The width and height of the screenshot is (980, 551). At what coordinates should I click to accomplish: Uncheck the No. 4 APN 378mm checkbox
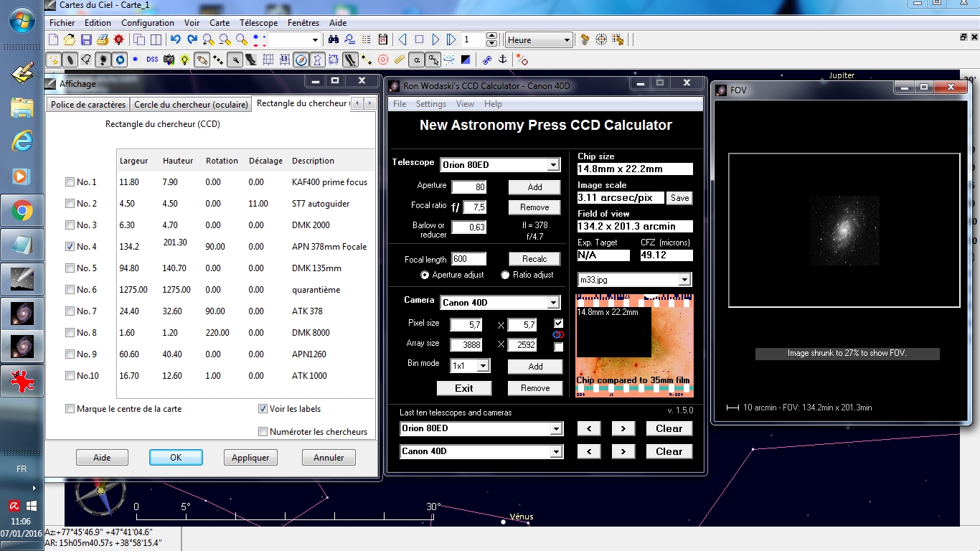pyautogui.click(x=70, y=247)
